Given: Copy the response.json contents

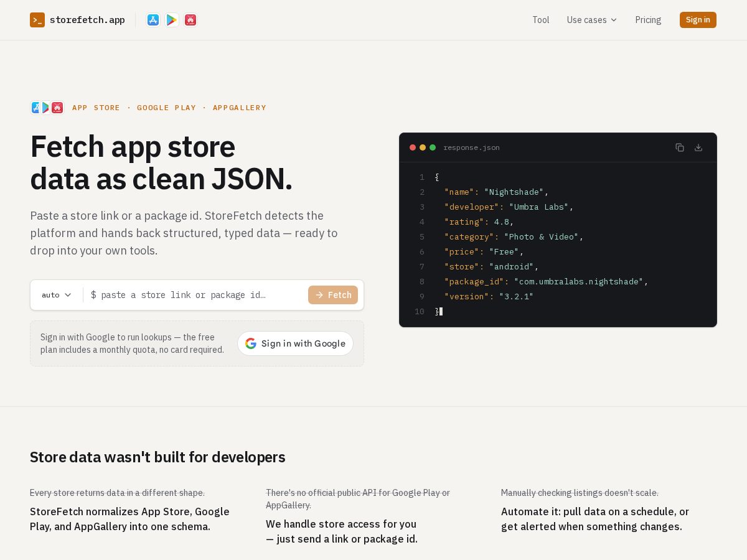Looking at the screenshot, I should (x=680, y=147).
